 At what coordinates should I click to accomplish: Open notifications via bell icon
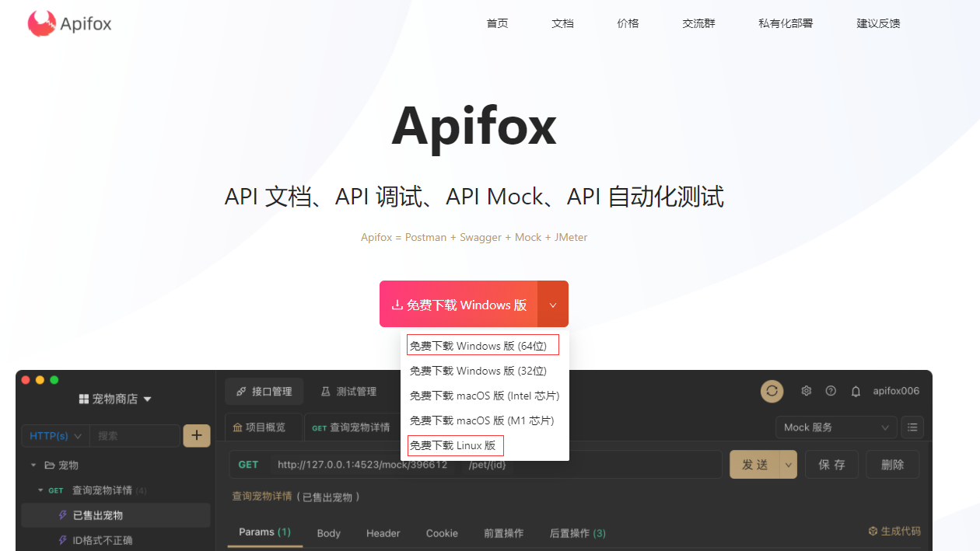pyautogui.click(x=856, y=391)
